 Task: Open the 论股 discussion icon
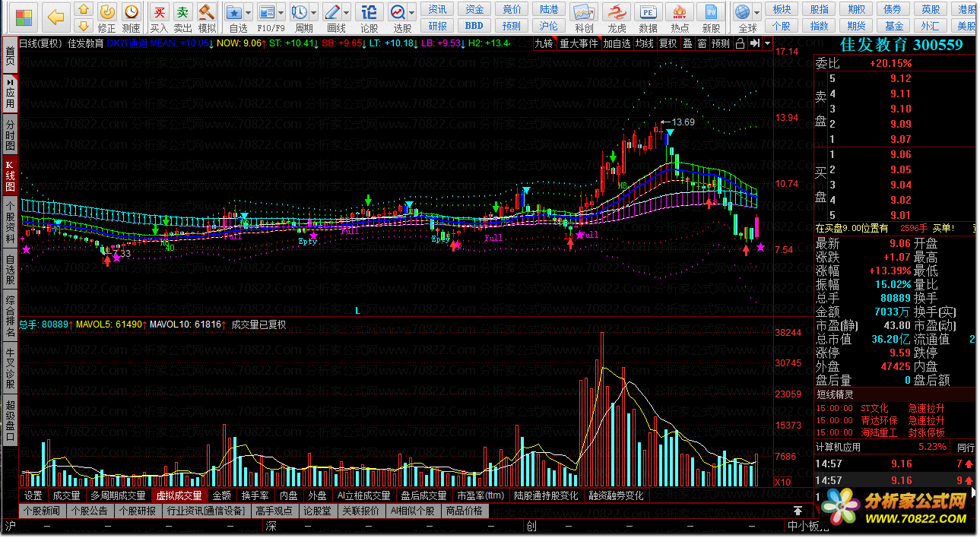pos(369,12)
